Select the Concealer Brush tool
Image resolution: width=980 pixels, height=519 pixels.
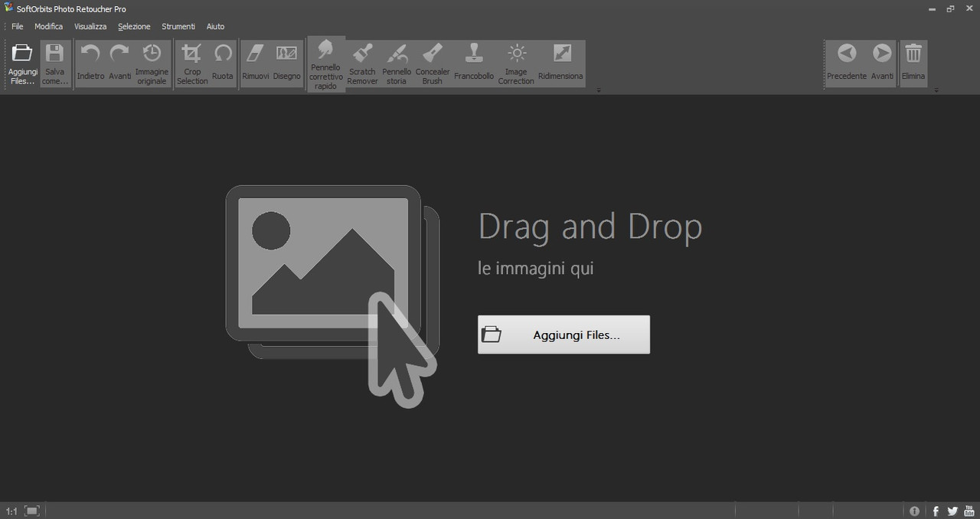click(x=433, y=64)
